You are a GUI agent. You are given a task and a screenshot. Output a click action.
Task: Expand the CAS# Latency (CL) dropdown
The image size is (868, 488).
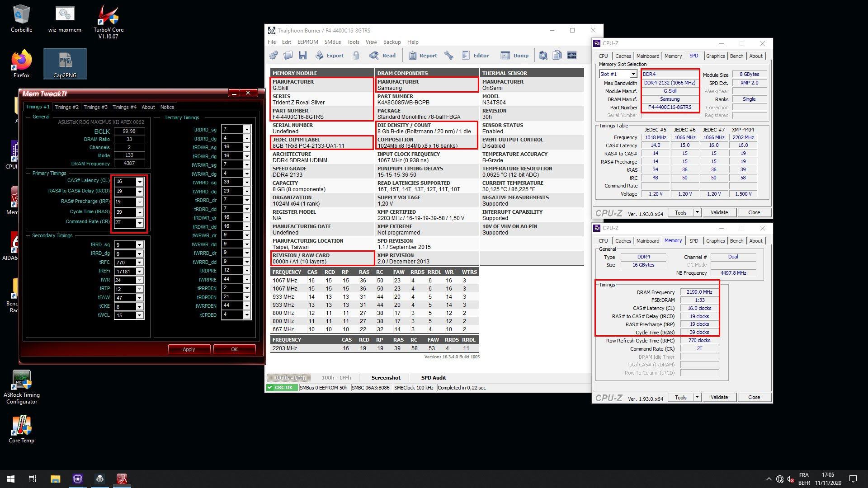(140, 182)
